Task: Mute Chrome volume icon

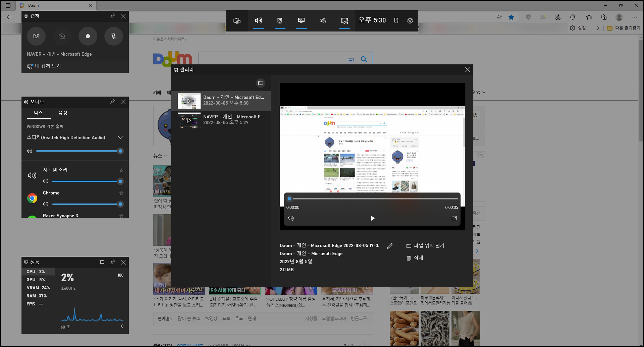Action: [46, 204]
